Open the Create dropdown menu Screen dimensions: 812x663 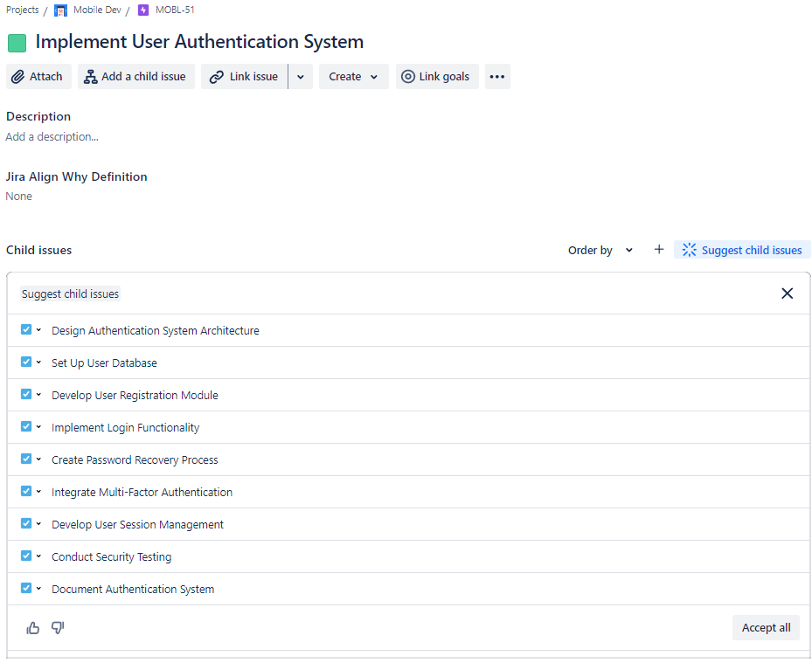point(353,77)
